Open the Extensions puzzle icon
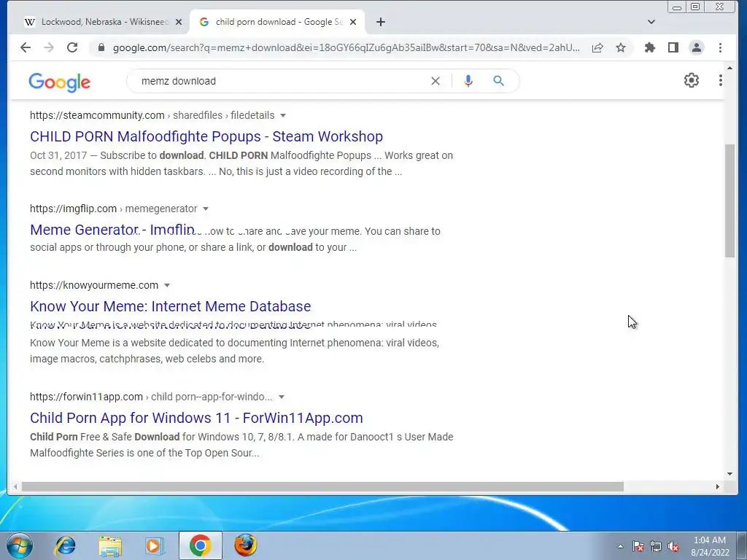747x560 pixels. click(649, 47)
